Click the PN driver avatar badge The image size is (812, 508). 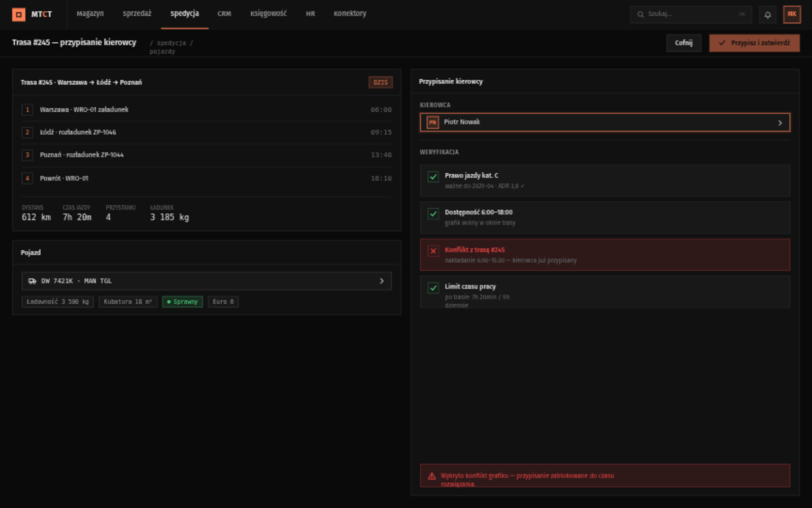432,122
